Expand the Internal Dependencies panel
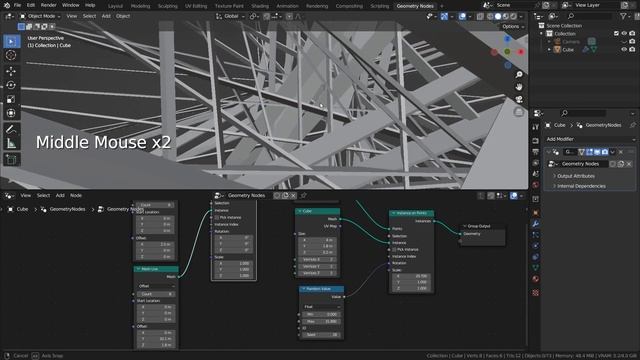The width and height of the screenshot is (640, 360). 581,186
